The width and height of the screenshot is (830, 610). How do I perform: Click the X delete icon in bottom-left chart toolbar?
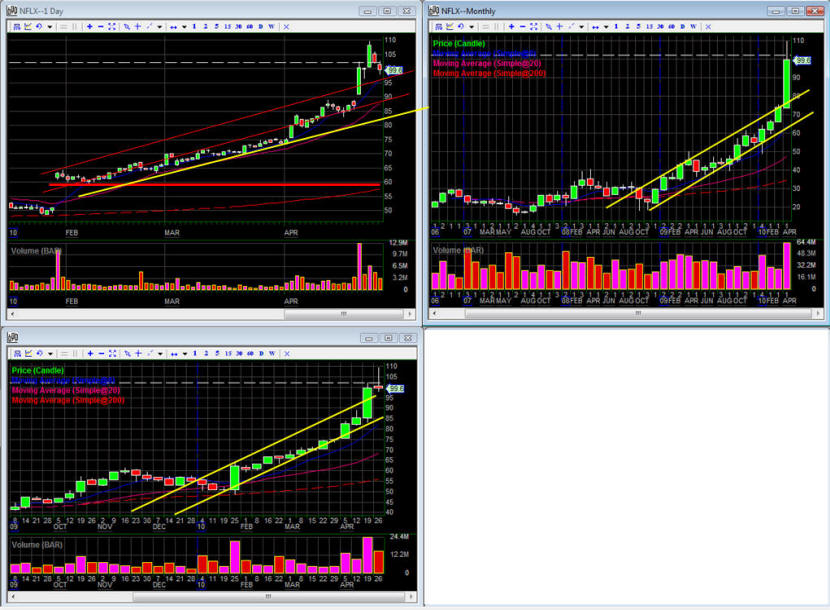pos(287,353)
